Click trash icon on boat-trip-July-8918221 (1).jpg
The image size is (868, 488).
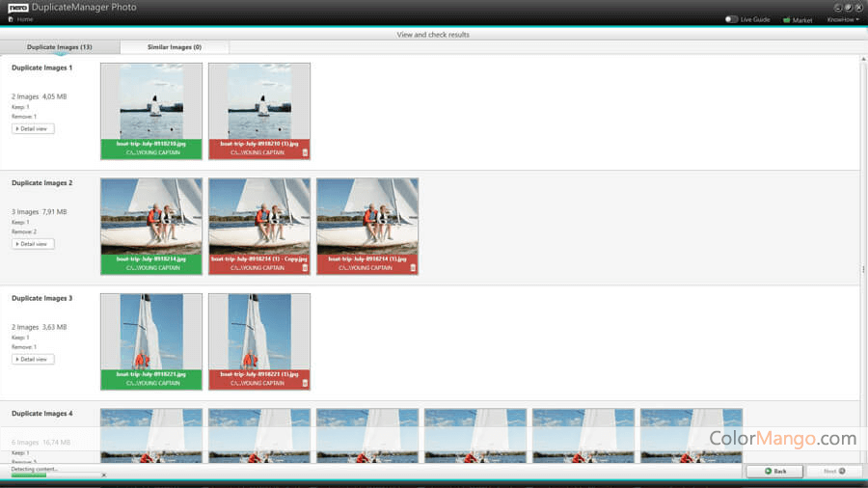(305, 383)
